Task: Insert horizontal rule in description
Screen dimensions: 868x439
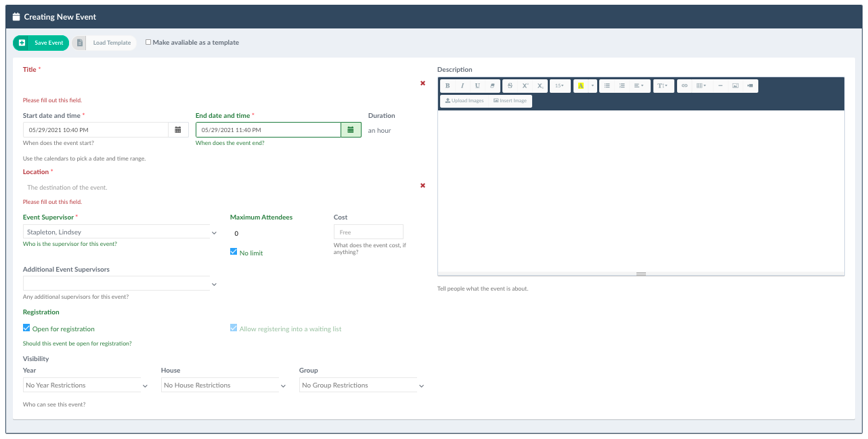Action: click(x=720, y=86)
